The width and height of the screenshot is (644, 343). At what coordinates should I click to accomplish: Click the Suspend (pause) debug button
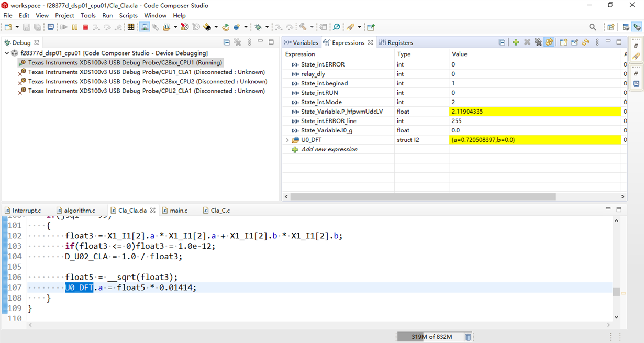click(75, 27)
